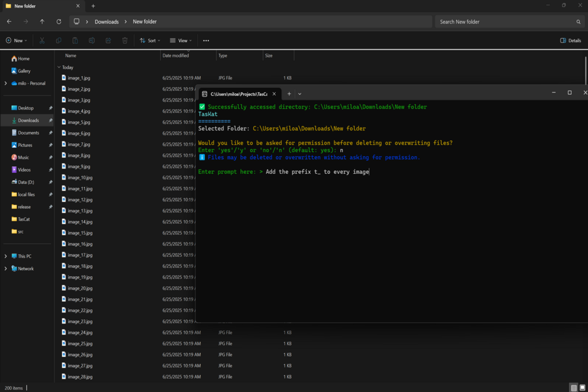The image size is (588, 392).
Task: Open the Sort dropdown
Action: pos(150,40)
